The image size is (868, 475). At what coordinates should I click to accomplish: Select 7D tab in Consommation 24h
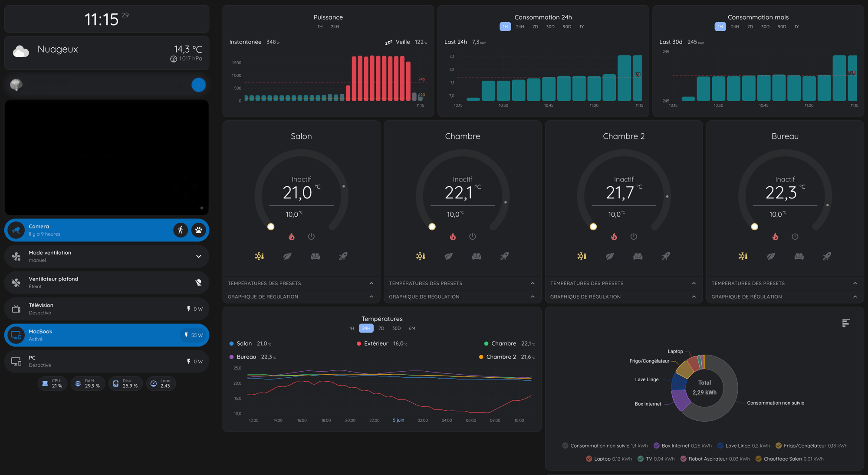[535, 27]
